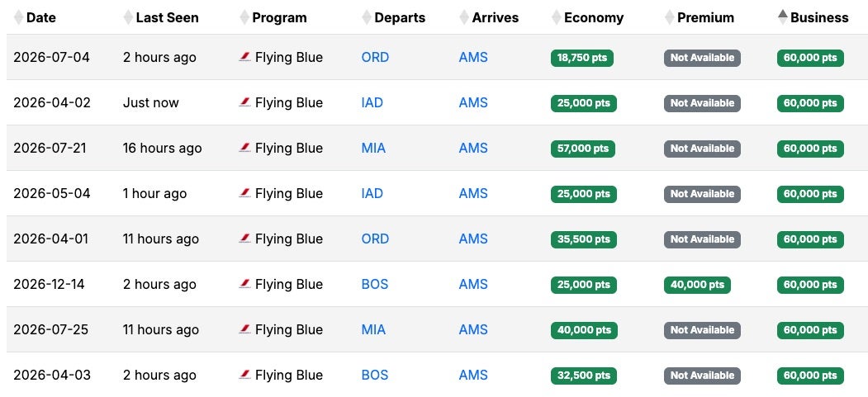This screenshot has width=868, height=397.
Task: Open BOS departure link for 2026-04-03
Action: click(375, 376)
